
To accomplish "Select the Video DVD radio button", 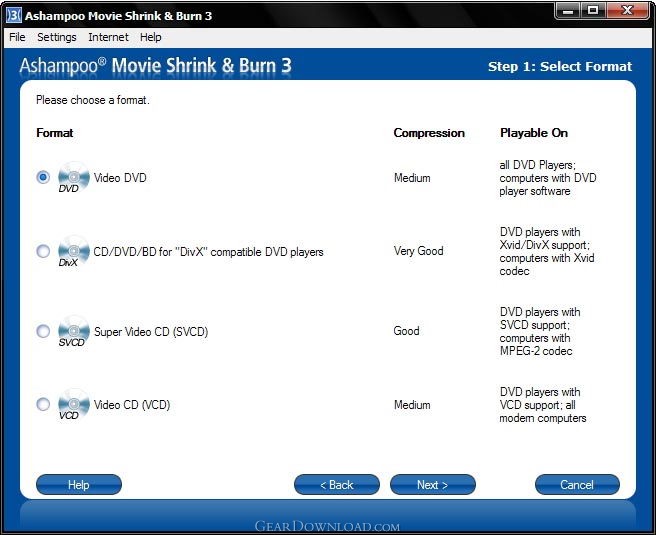I will click(43, 177).
